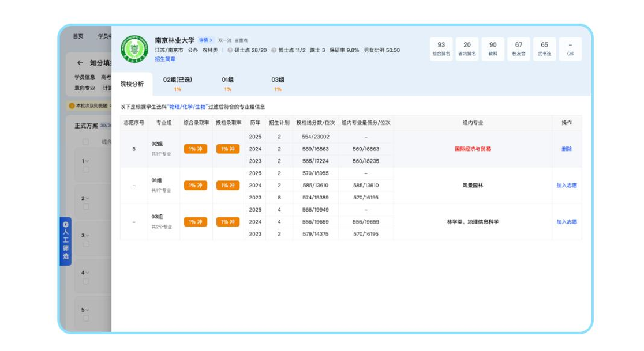The height and width of the screenshot is (351, 644).
Task: Check the checkbox under volunteer 1
Action: (x=85, y=168)
